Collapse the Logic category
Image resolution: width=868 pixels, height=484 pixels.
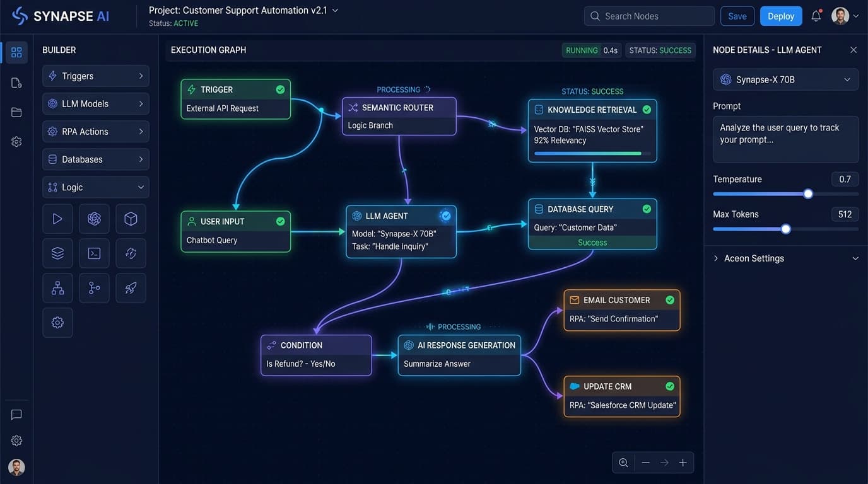pyautogui.click(x=96, y=187)
